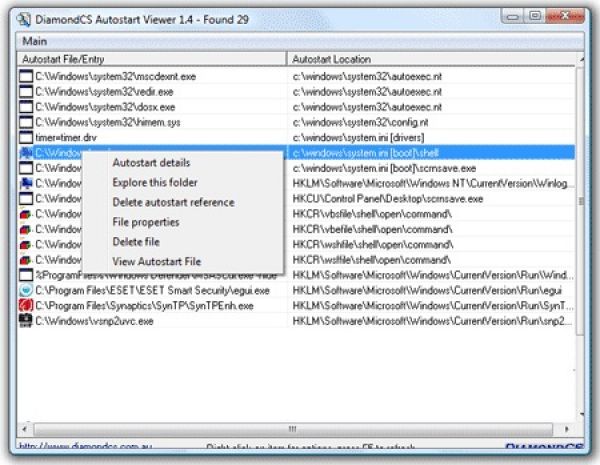Select Delete autostart reference
600x465 pixels.
pyautogui.click(x=173, y=202)
